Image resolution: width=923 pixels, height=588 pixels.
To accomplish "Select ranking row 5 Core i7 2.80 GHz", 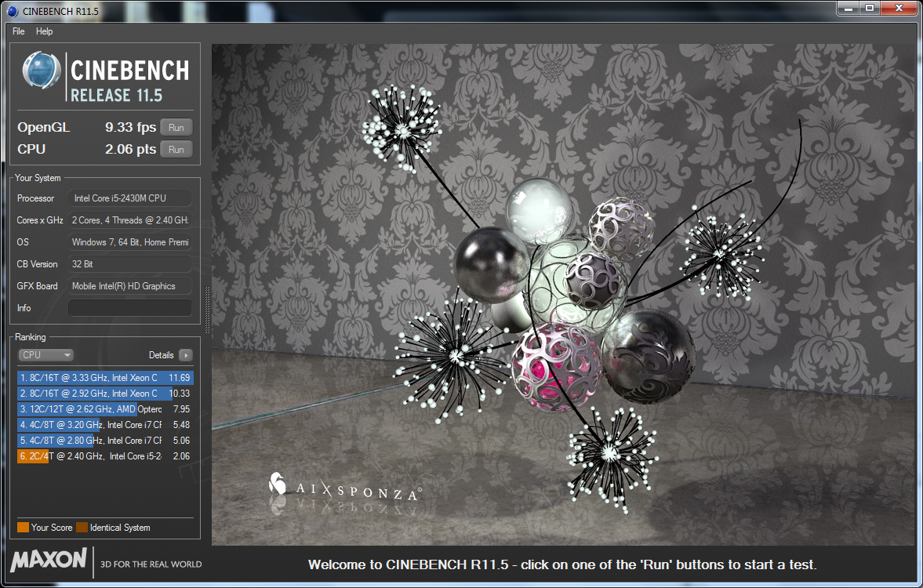I will 105,441.
